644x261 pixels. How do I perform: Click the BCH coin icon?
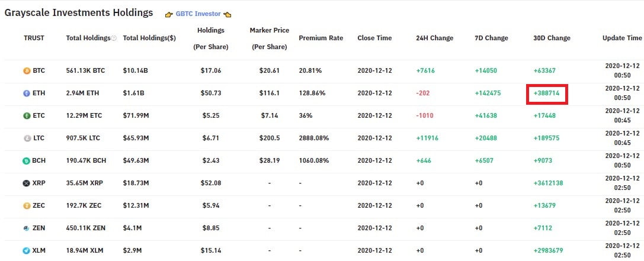click(x=27, y=161)
